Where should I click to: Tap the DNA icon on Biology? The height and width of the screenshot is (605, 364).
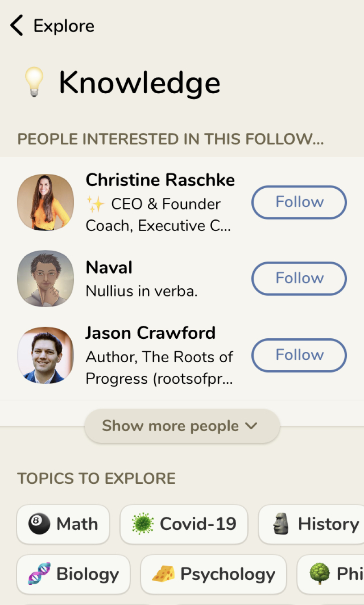click(39, 574)
